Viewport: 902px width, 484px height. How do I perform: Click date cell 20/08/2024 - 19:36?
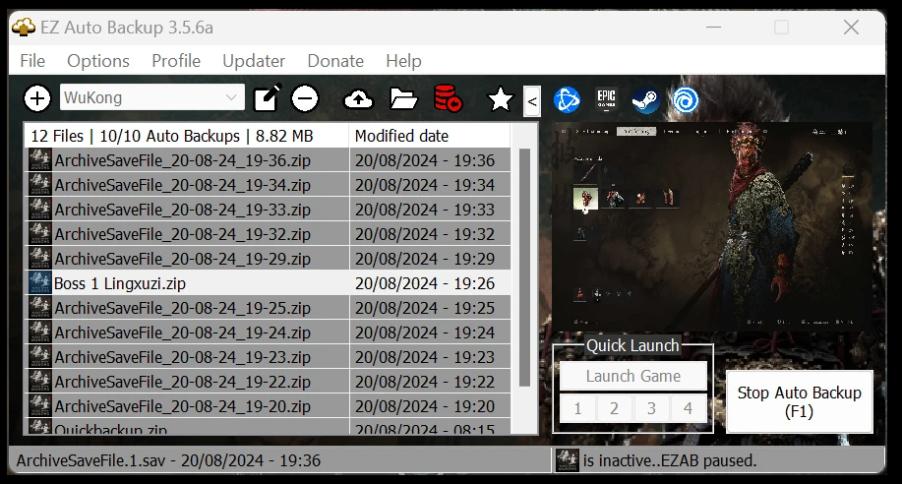pyautogui.click(x=425, y=160)
